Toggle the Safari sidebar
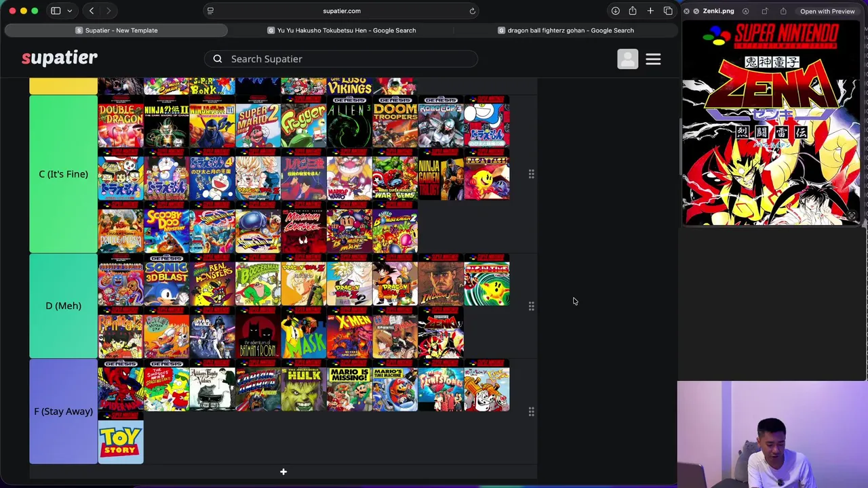This screenshot has width=868, height=488. [x=56, y=11]
